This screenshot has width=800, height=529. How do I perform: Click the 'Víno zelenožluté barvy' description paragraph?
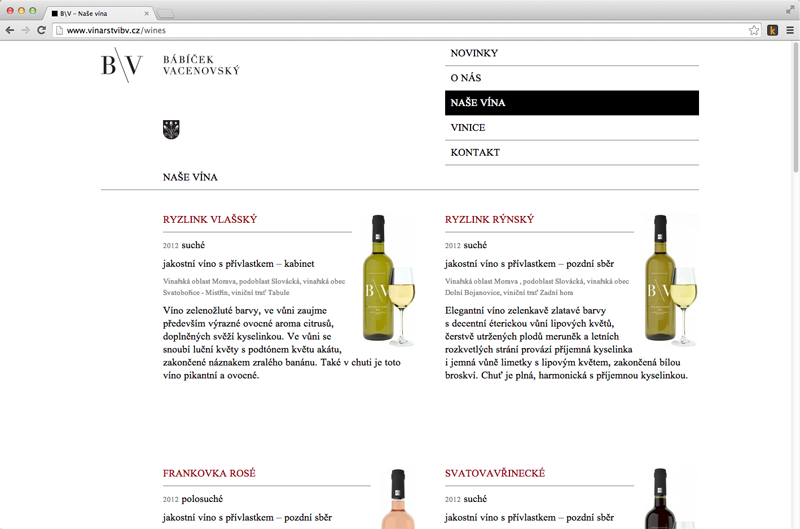point(282,343)
